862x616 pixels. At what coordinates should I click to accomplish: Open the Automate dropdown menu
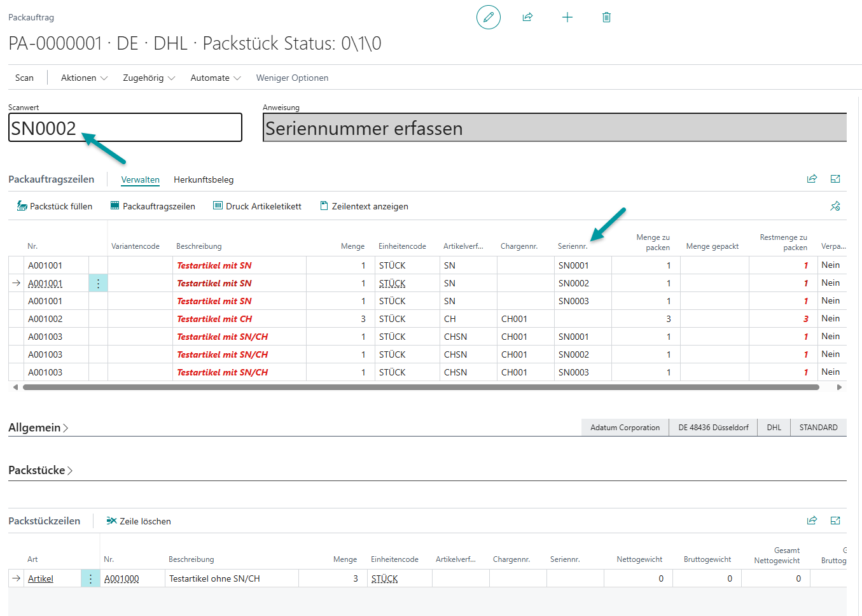[x=215, y=78]
